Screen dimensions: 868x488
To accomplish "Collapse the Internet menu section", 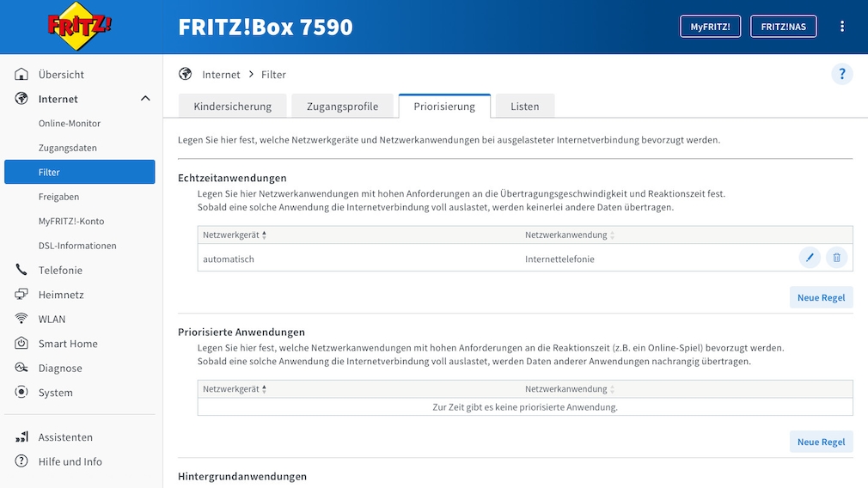I will [145, 99].
